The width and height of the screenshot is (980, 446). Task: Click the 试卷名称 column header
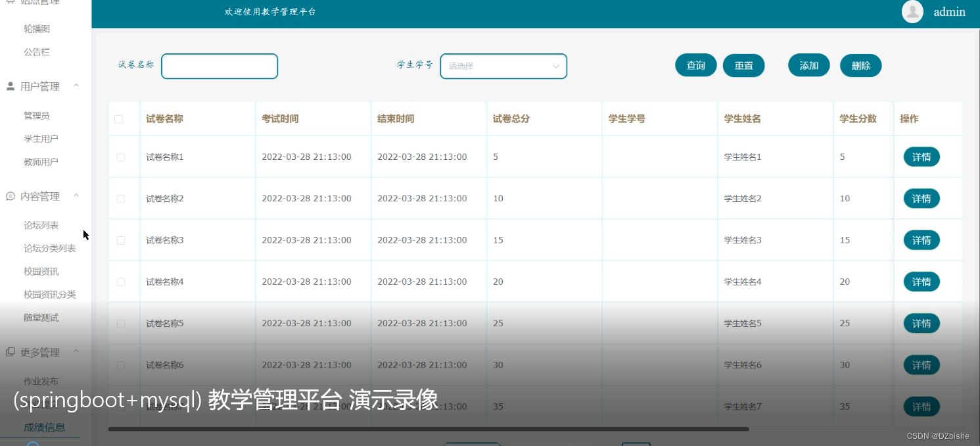[164, 119]
